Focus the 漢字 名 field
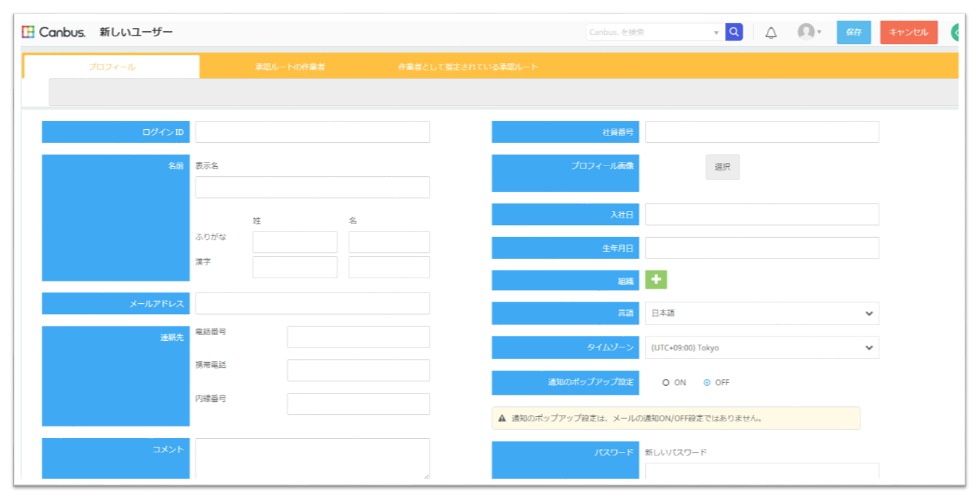This screenshot has height=499, width=980. [389, 267]
